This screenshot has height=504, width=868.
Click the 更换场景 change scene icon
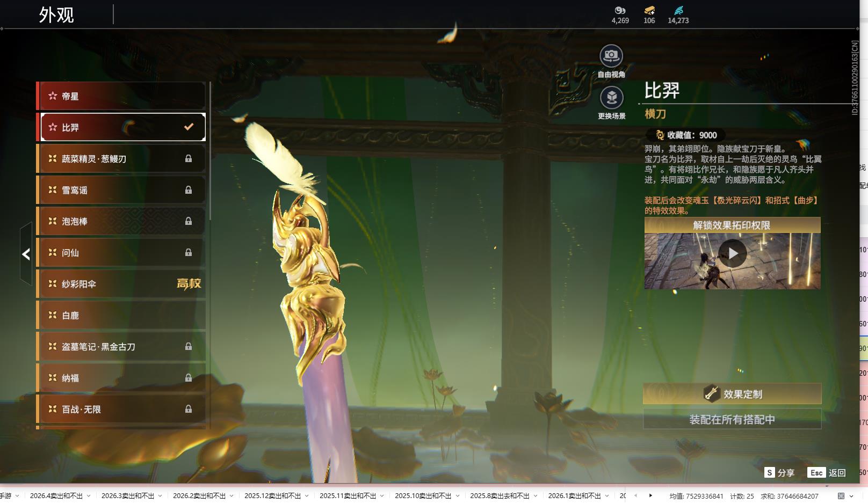tap(611, 98)
